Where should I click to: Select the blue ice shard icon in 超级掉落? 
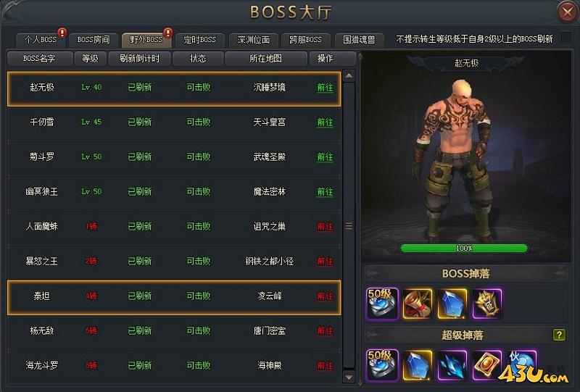point(452,365)
